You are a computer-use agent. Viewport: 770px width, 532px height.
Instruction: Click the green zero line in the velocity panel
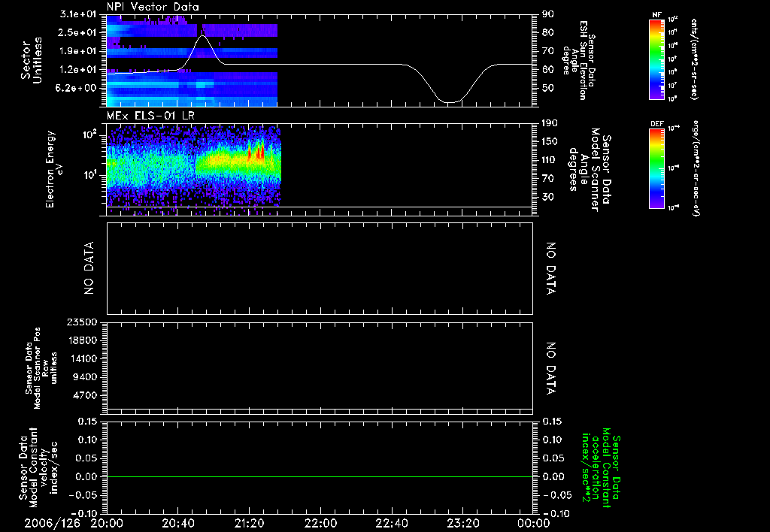pos(320,476)
